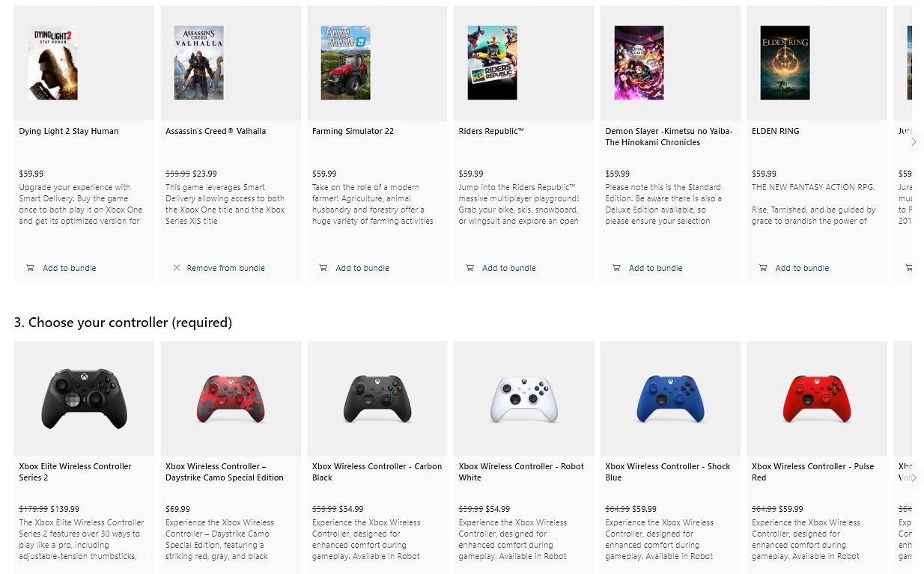The width and height of the screenshot is (924, 574).
Task: Click the X icon under Assassin's Creed Valhalla
Action: pos(177,268)
